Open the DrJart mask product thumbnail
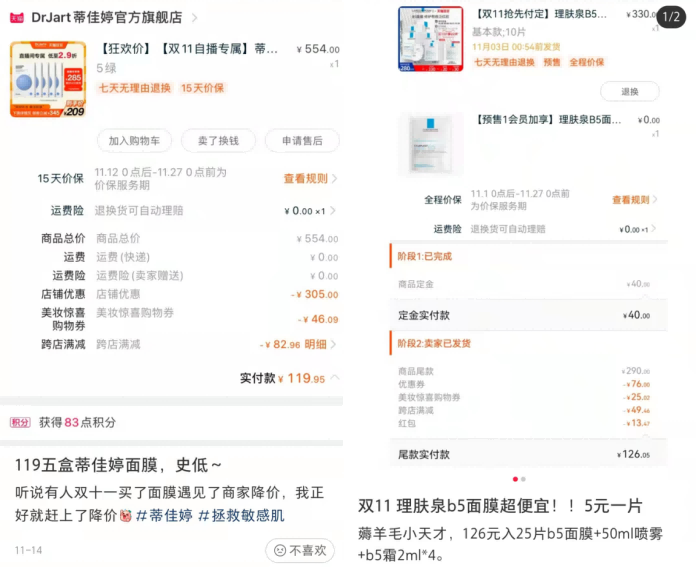This screenshot has width=697, height=567. coord(48,80)
